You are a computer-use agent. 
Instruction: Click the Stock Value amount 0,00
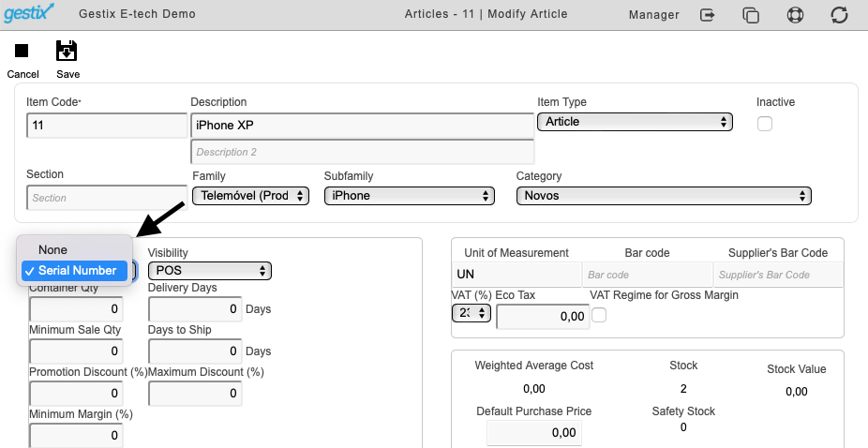pos(796,392)
